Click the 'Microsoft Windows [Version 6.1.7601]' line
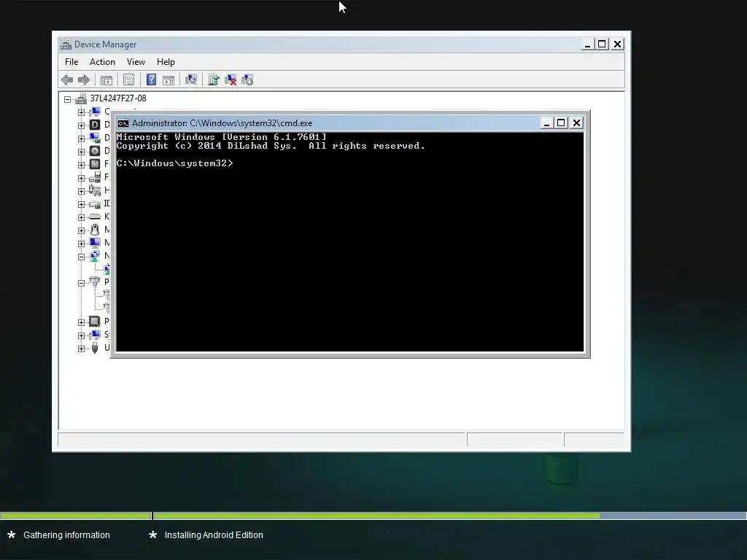Screen dimensions: 747x560 [x=222, y=137]
